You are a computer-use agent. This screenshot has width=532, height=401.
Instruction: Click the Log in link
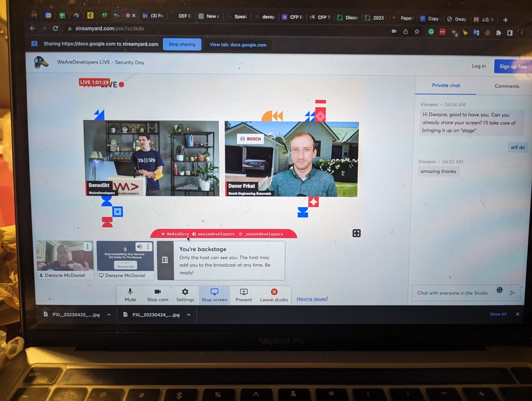pos(479,66)
